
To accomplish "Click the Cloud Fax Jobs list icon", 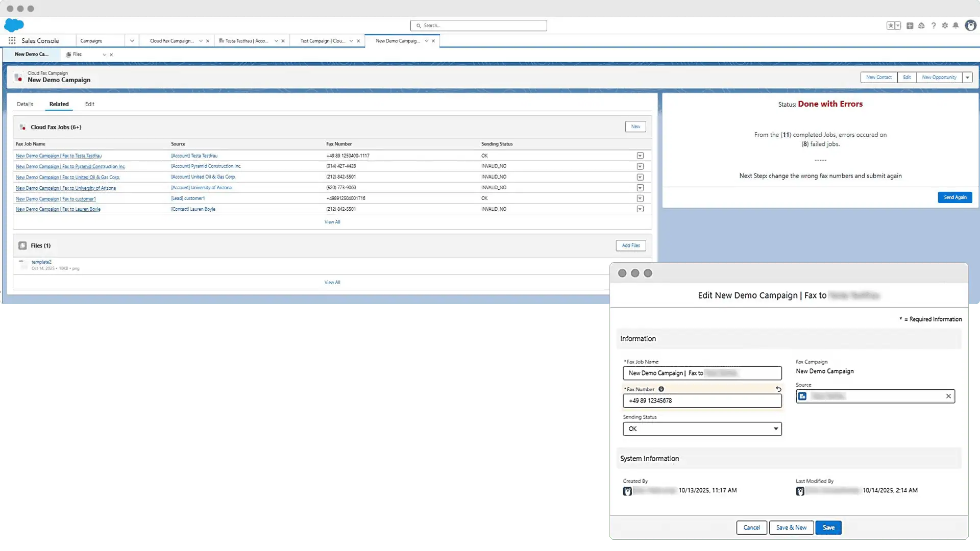I will click(22, 127).
